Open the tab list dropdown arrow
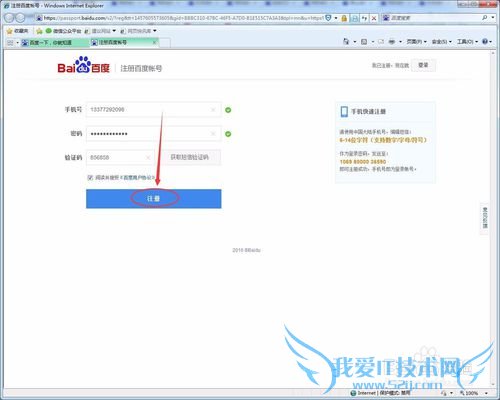 (x=17, y=43)
